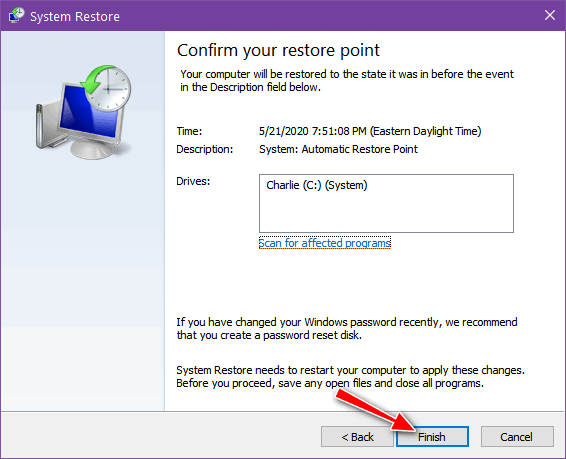This screenshot has height=459, width=566.
Task: Click the Confirm your restore point heading
Action: [x=278, y=51]
